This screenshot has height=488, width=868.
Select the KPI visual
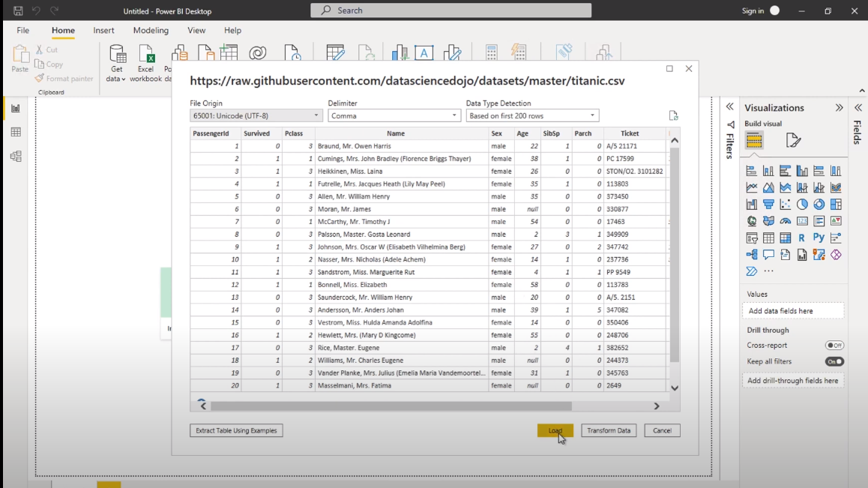[x=836, y=221]
